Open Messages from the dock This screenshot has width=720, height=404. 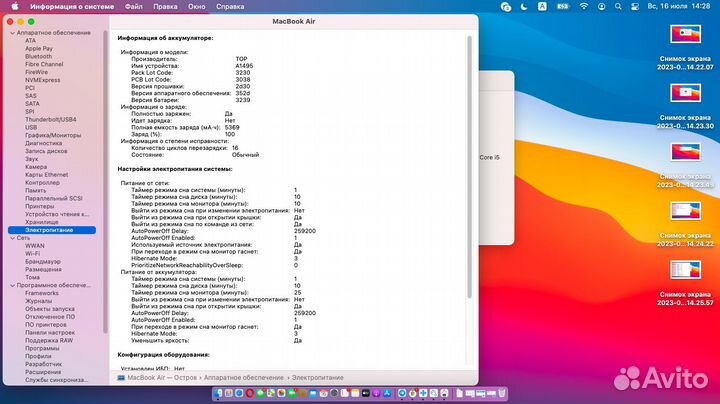pyautogui.click(x=261, y=393)
